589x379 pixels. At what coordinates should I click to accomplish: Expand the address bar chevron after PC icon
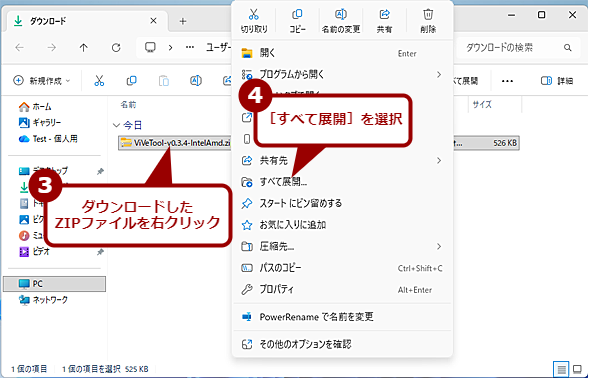pos(170,48)
